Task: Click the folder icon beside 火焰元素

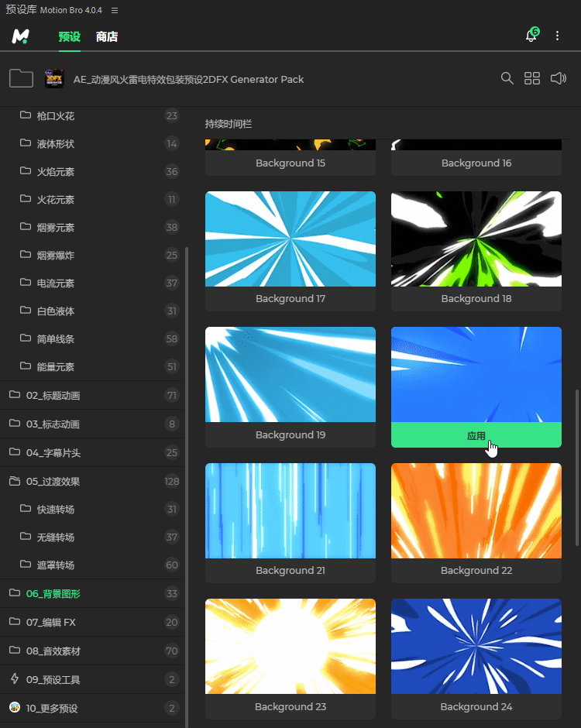Action: 26,170
